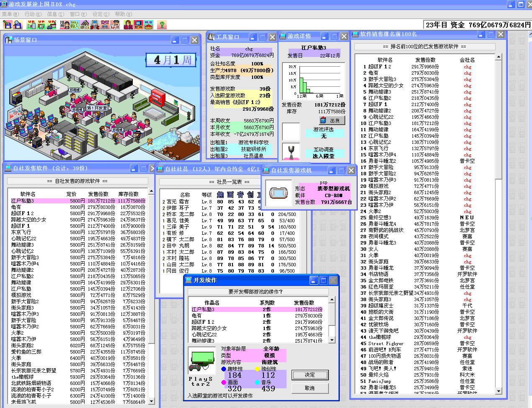Select 龟有 in own released software list

[x=16, y=207]
